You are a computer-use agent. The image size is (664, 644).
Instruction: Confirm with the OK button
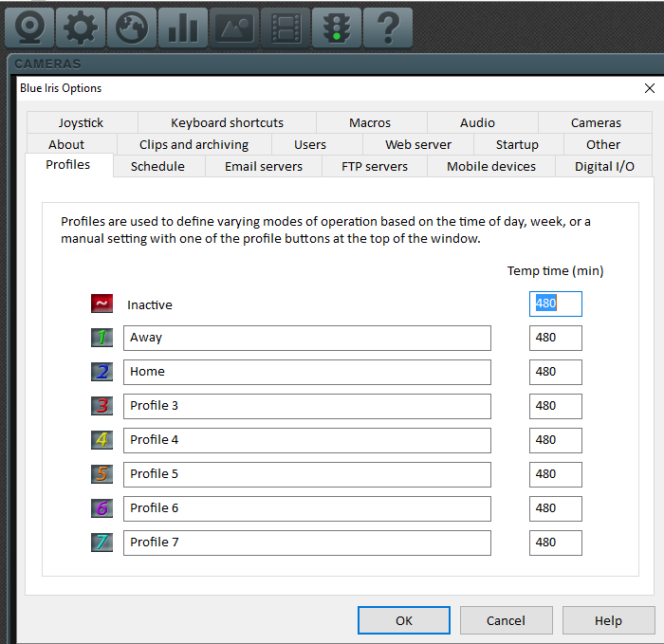404,620
